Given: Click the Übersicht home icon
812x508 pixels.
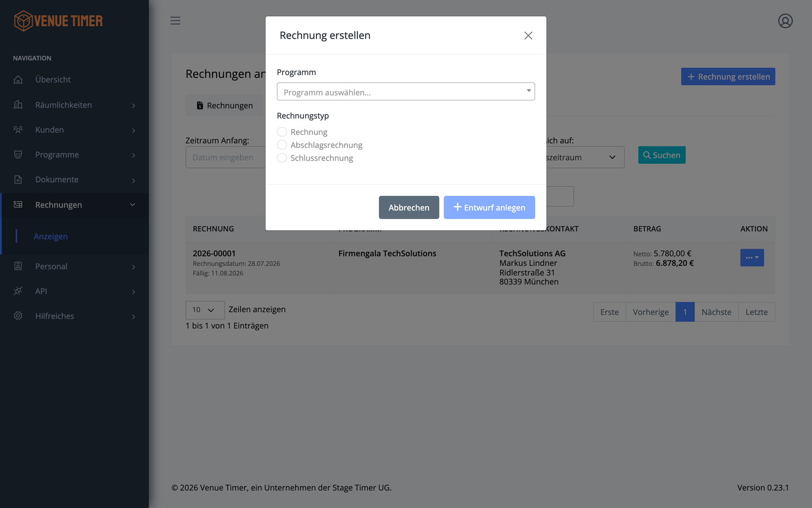Looking at the screenshot, I should pyautogui.click(x=18, y=80).
